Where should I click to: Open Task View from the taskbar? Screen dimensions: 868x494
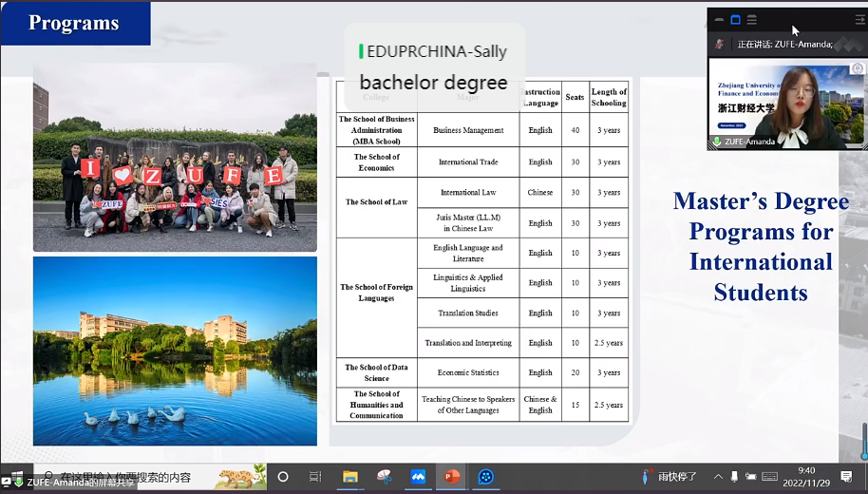pyautogui.click(x=316, y=477)
